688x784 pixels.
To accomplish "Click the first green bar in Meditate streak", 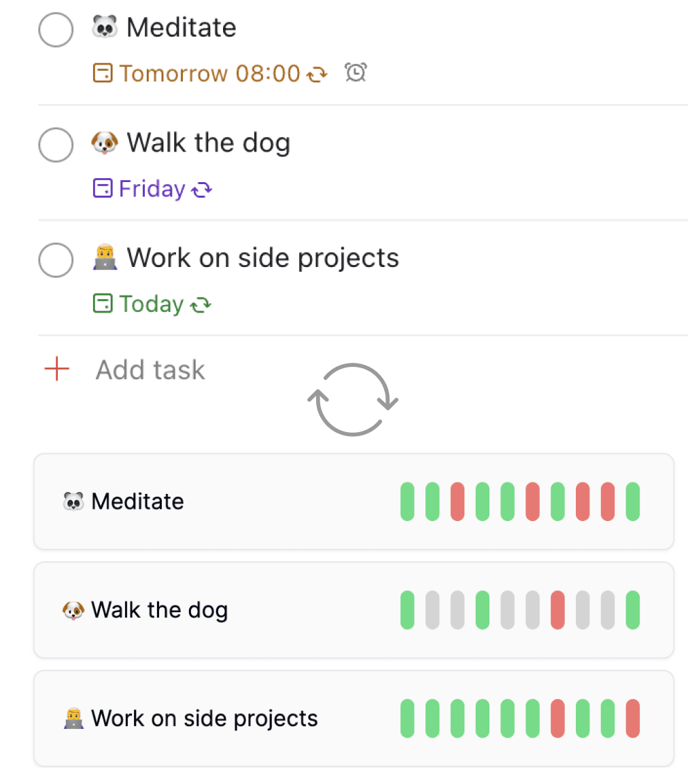I will coord(407,501).
